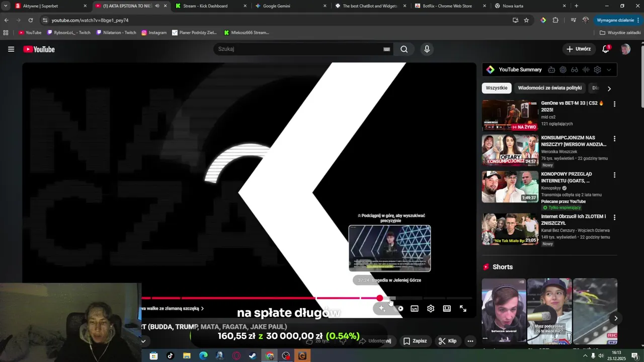Click the Chrome address bar URL

point(90,20)
